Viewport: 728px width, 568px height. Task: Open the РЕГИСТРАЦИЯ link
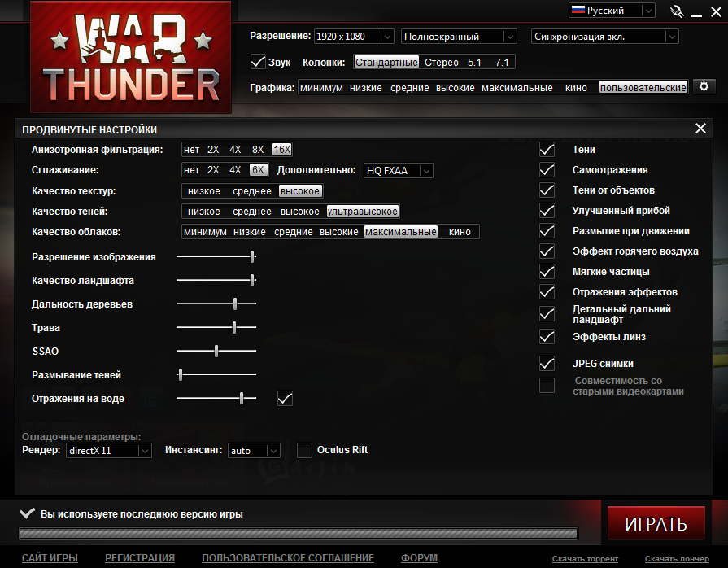click(x=140, y=557)
